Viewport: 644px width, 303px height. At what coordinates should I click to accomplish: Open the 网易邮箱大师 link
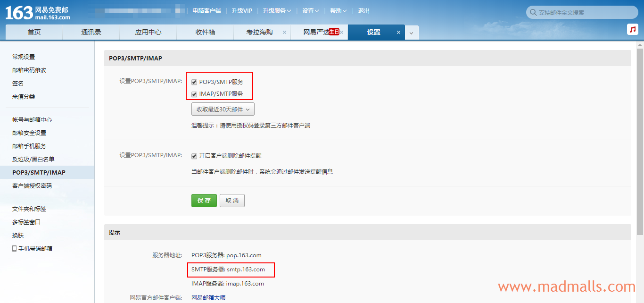(207, 296)
